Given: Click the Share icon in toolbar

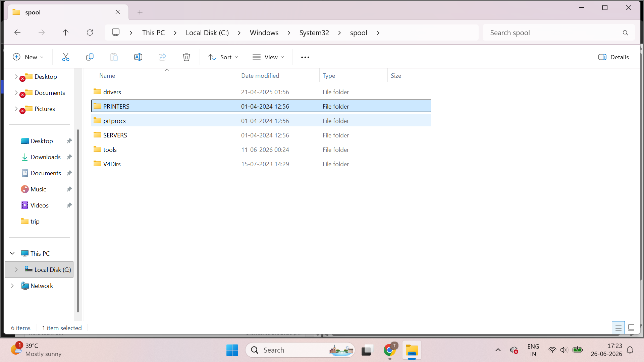Looking at the screenshot, I should point(162,57).
